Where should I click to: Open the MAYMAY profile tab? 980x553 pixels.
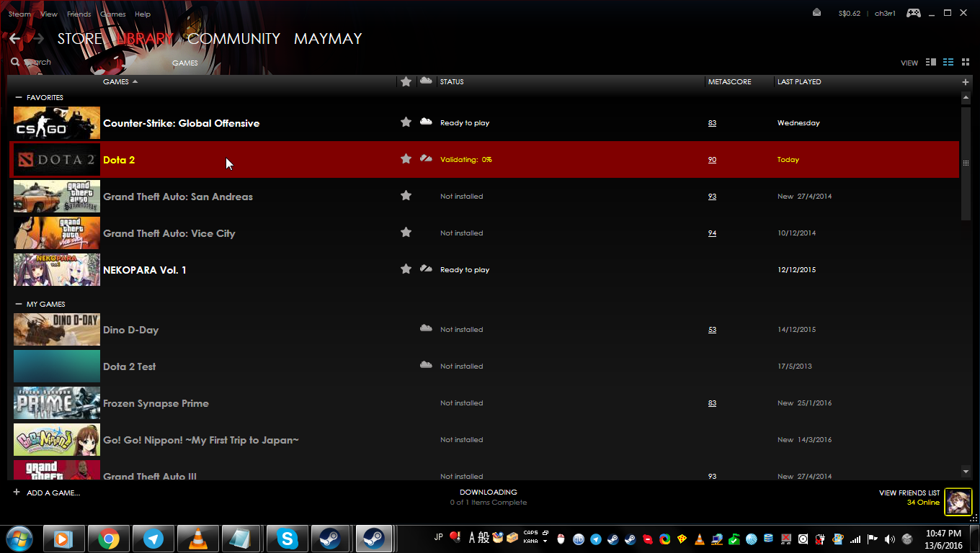tap(328, 39)
